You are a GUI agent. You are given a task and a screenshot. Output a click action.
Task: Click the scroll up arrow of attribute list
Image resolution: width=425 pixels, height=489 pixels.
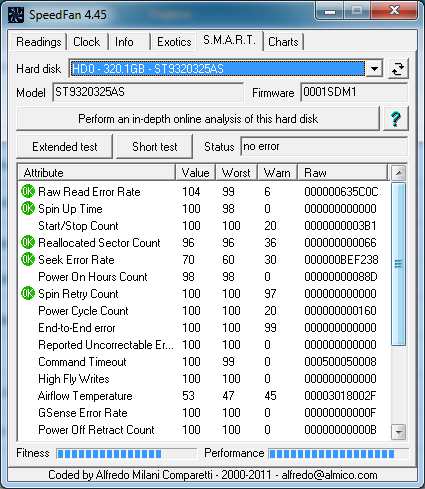tap(399, 173)
